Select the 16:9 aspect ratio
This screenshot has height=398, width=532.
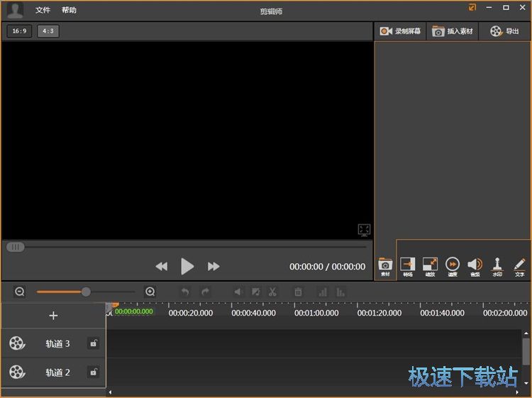pos(19,31)
